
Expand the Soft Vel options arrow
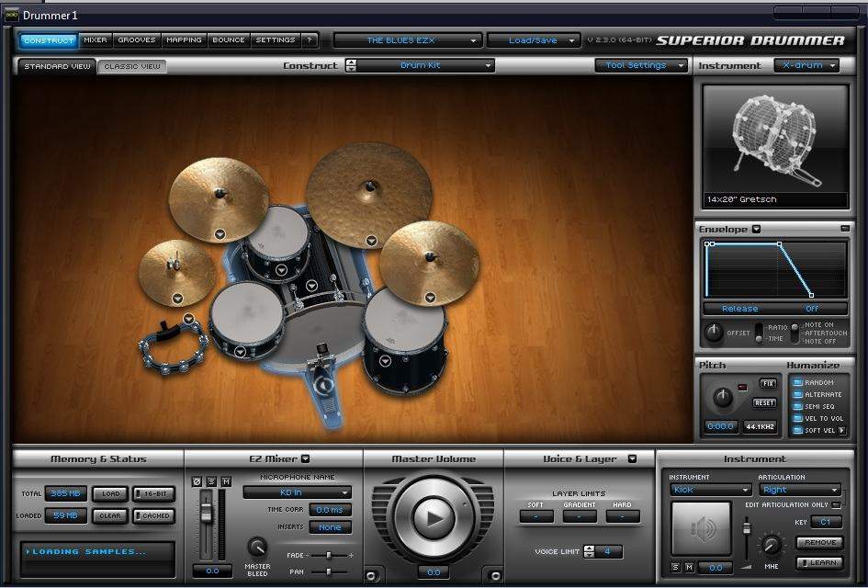[842, 430]
